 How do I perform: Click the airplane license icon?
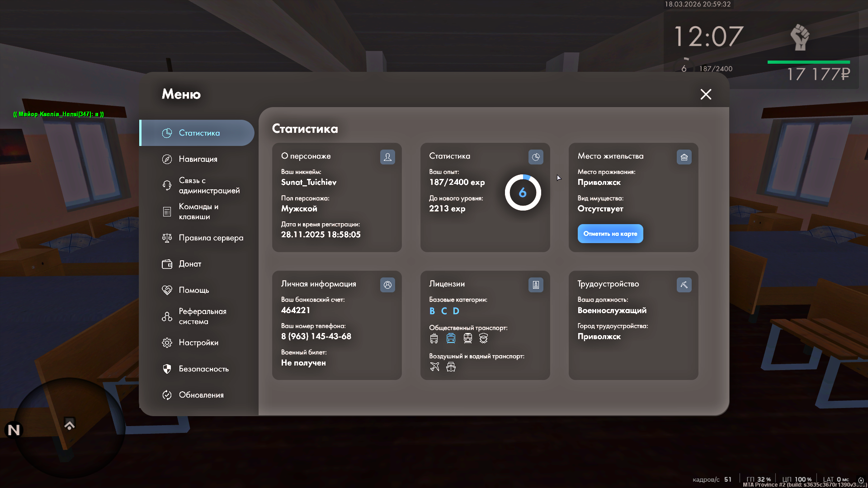[434, 367]
